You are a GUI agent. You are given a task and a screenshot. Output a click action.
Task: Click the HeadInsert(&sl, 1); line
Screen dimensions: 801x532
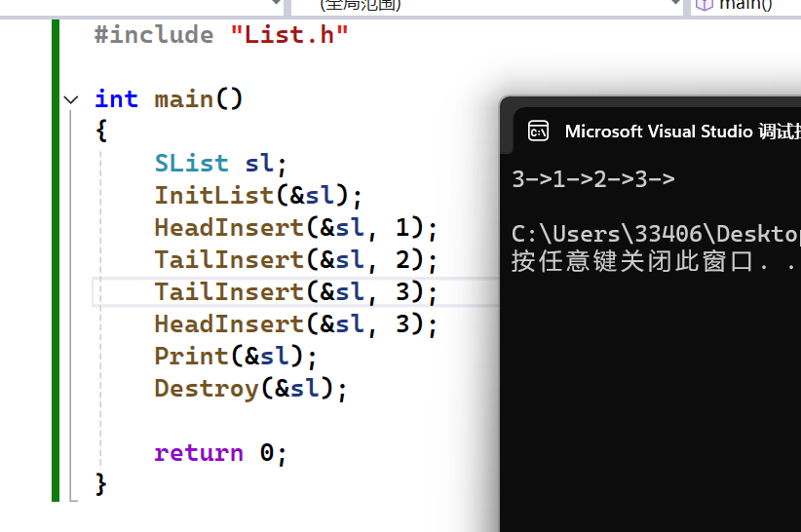(x=296, y=228)
